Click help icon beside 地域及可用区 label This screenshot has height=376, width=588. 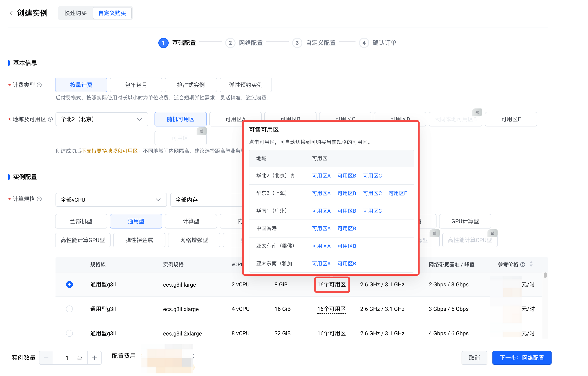click(50, 119)
